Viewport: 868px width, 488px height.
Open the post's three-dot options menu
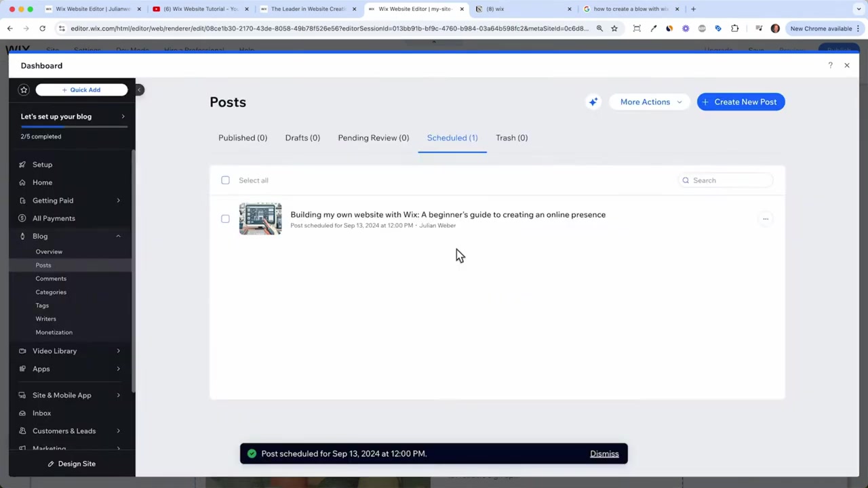[766, 219]
